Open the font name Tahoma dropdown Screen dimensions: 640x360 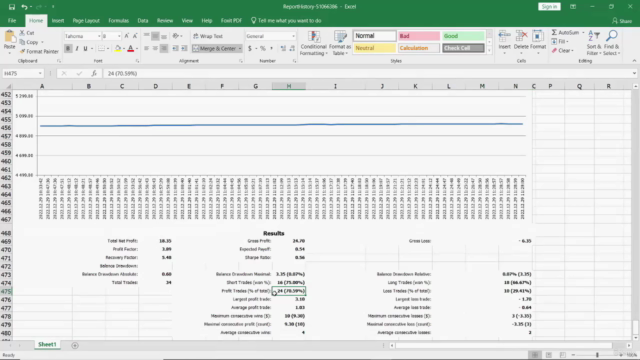pyautogui.click(x=99, y=36)
